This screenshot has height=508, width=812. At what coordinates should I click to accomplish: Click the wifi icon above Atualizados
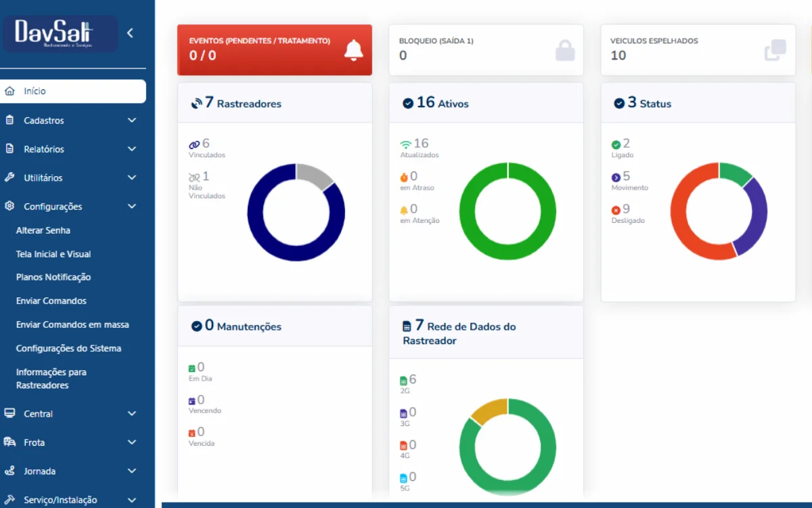[406, 144]
